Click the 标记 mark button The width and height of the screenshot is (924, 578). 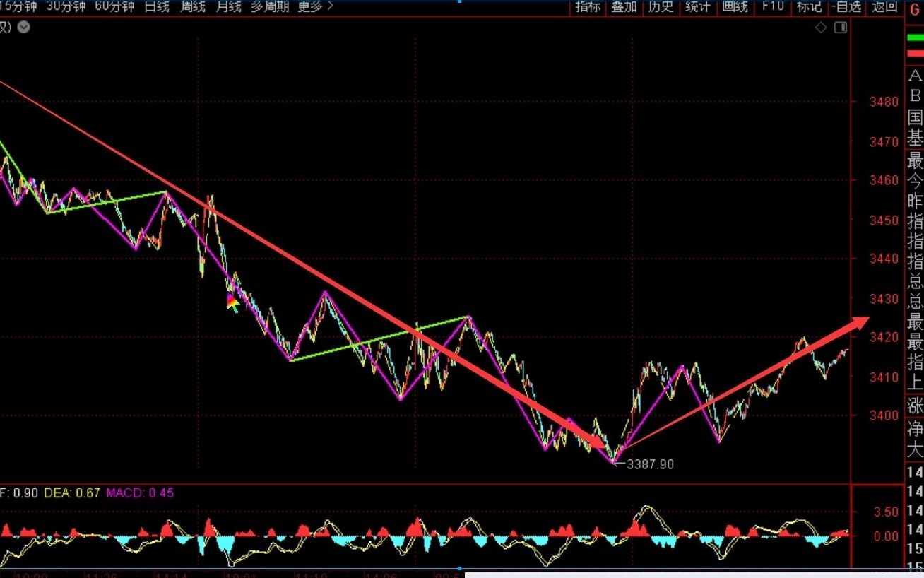810,6
